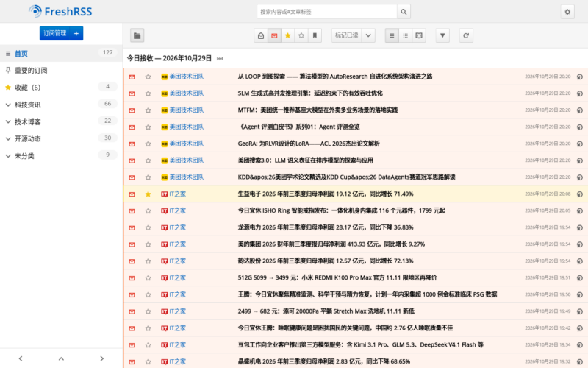Star the 豆包工作向企业客户 article
This screenshot has width=588, height=368.
[x=148, y=345]
